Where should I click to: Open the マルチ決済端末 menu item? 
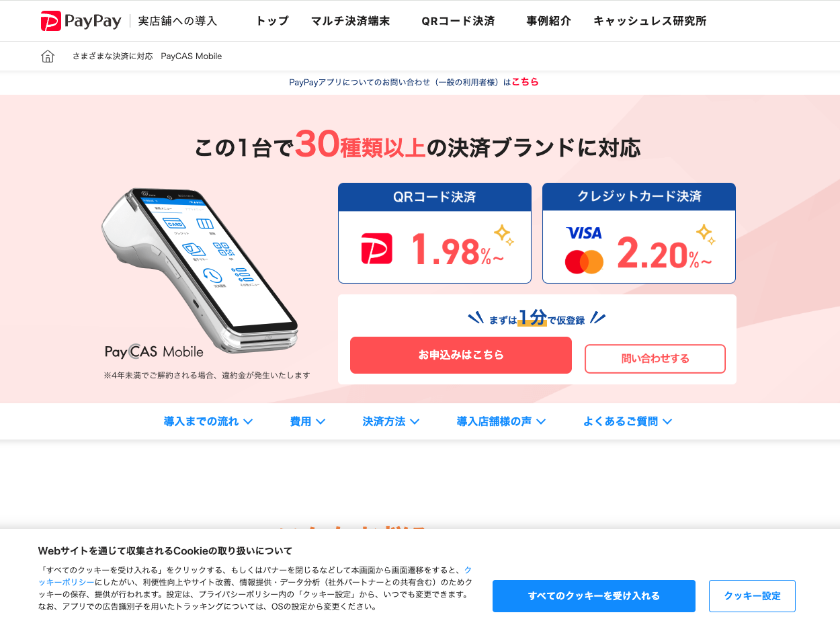pos(350,21)
